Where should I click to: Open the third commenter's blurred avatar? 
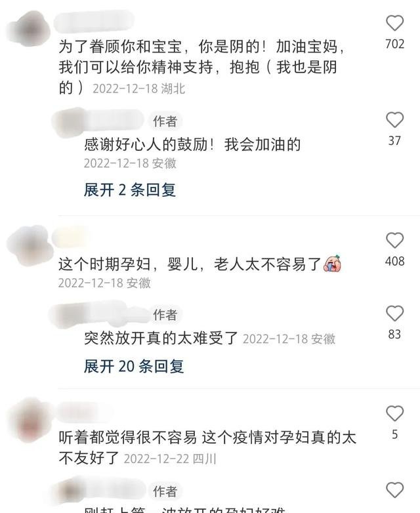point(29,422)
